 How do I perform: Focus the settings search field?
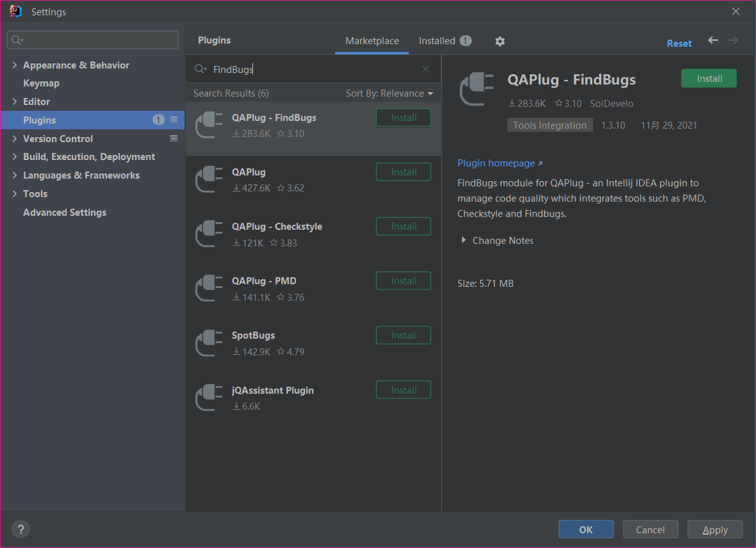(92, 40)
